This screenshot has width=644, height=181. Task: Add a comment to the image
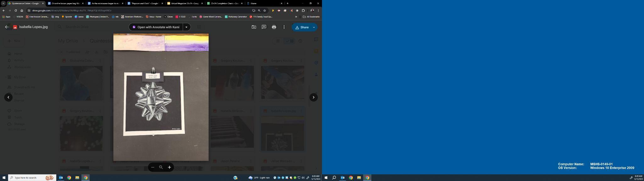coord(264,27)
